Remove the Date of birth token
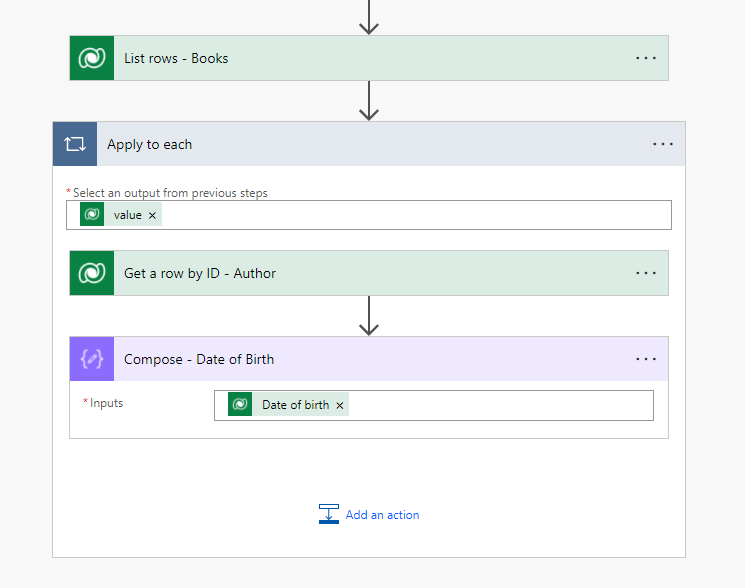 pos(340,405)
